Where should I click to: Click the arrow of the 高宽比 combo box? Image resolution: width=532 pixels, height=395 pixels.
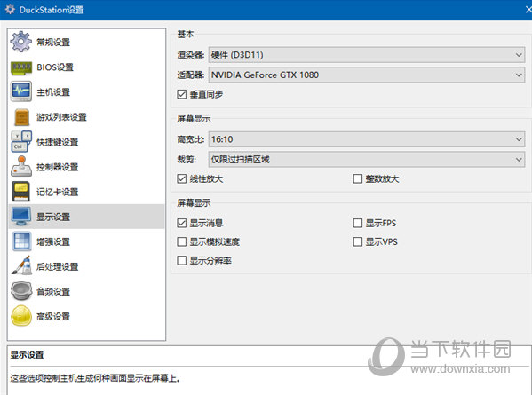tap(519, 139)
